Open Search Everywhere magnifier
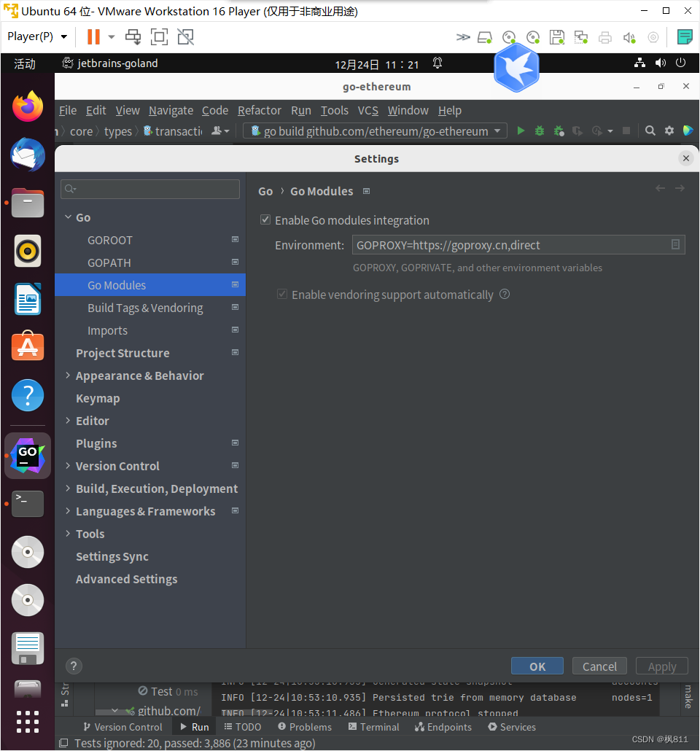 [x=650, y=131]
